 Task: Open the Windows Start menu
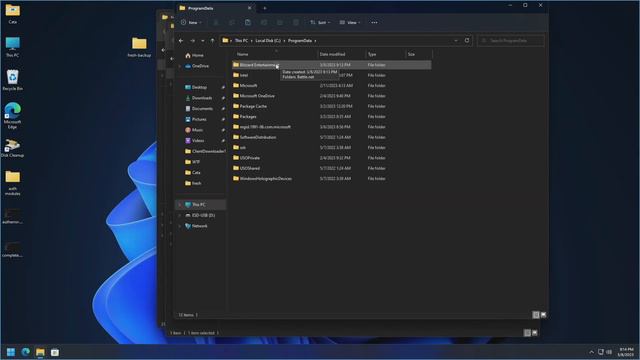tap(11, 352)
